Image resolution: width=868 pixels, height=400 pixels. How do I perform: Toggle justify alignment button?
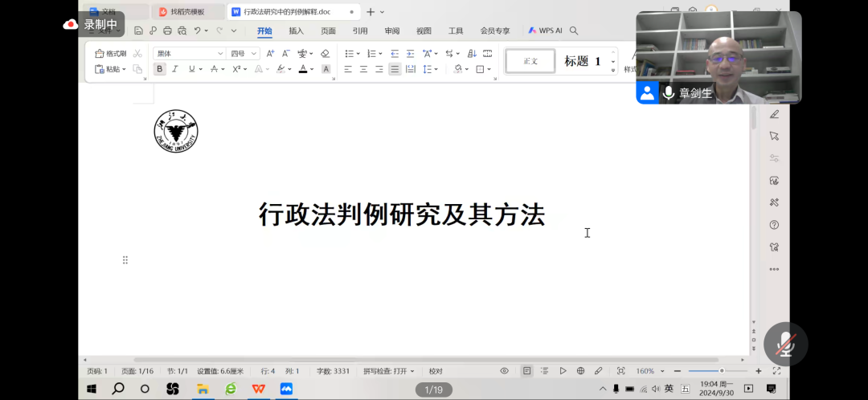point(395,69)
